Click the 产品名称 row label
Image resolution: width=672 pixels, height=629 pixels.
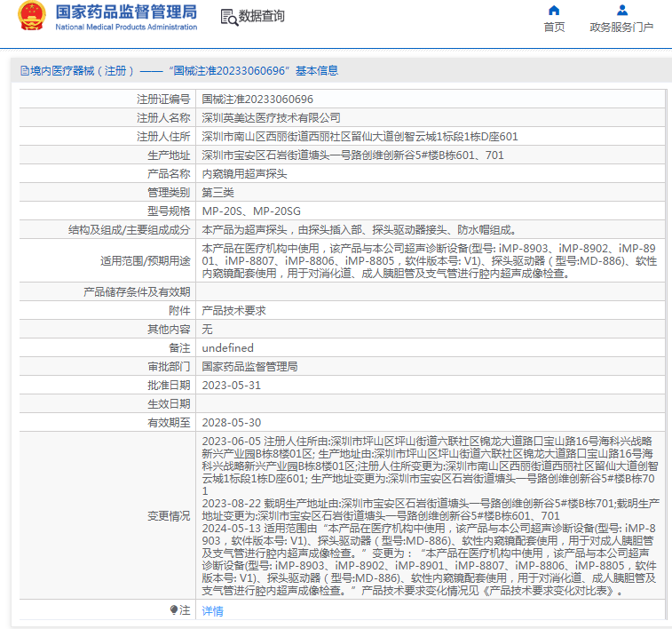pos(169,174)
